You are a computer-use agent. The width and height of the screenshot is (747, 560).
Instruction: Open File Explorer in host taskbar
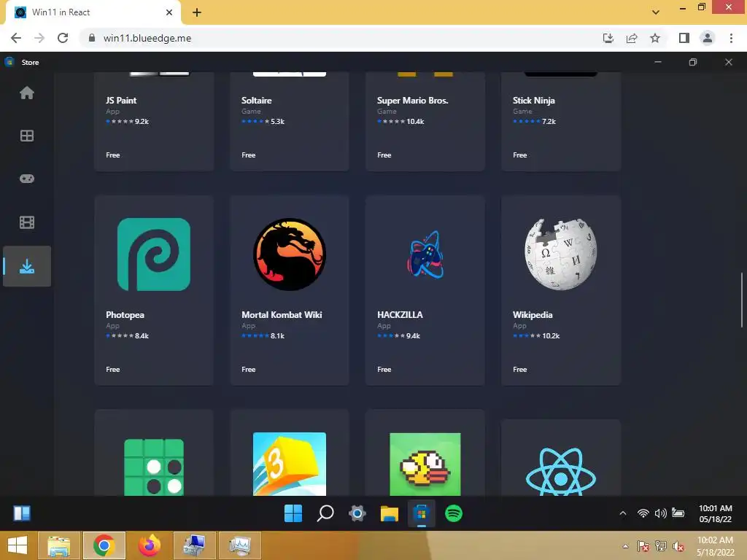click(59, 545)
